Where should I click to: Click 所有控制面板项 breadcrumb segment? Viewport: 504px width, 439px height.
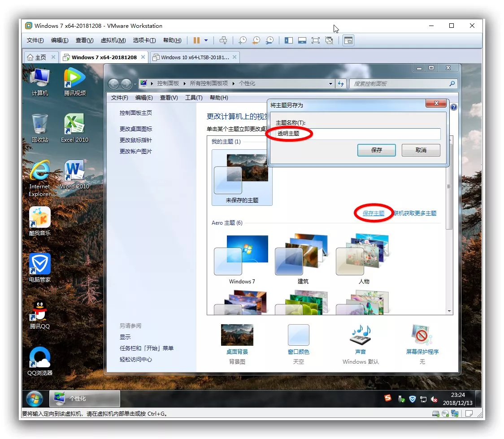click(209, 83)
